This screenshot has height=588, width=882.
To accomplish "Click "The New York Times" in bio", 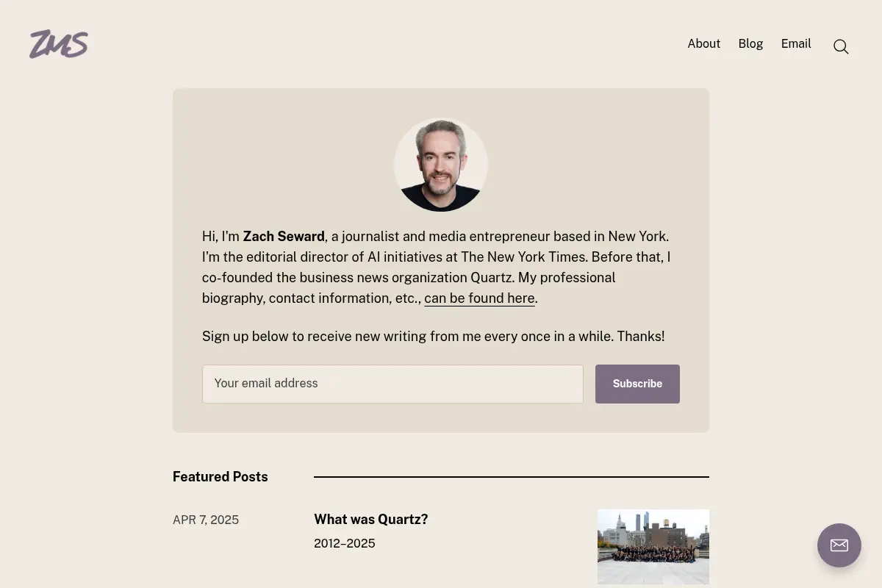I will (523, 257).
